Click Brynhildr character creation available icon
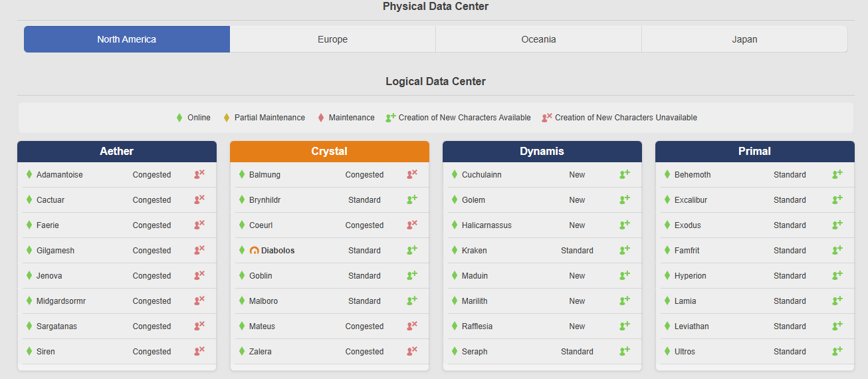The image size is (868, 379). click(x=412, y=199)
